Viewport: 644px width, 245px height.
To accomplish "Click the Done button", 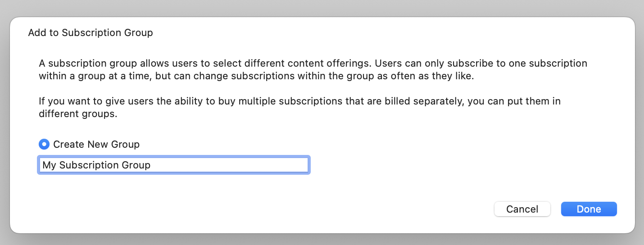I will click(589, 209).
